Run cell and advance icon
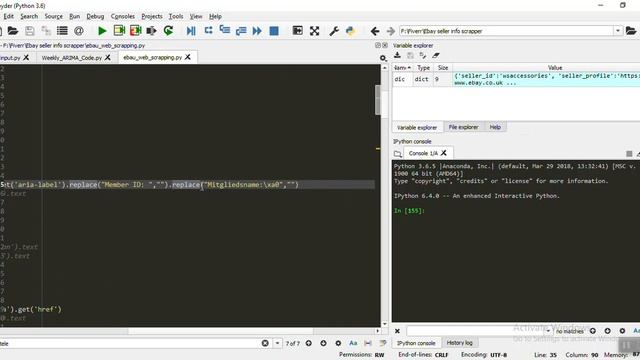The height and width of the screenshot is (360, 640). tap(136, 31)
